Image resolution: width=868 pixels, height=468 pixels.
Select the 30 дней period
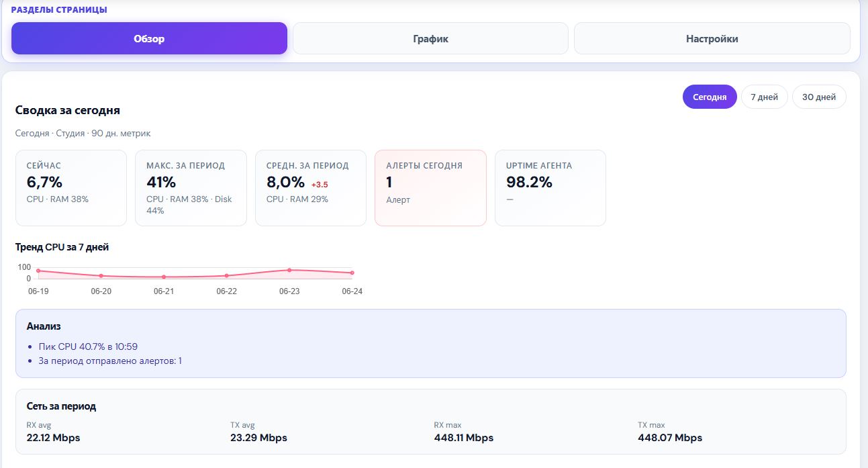click(819, 97)
